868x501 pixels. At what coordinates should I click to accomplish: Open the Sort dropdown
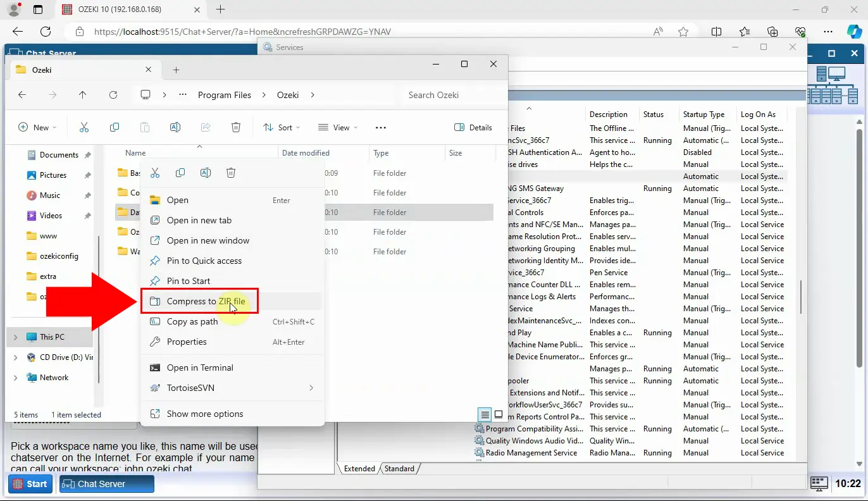(x=282, y=127)
